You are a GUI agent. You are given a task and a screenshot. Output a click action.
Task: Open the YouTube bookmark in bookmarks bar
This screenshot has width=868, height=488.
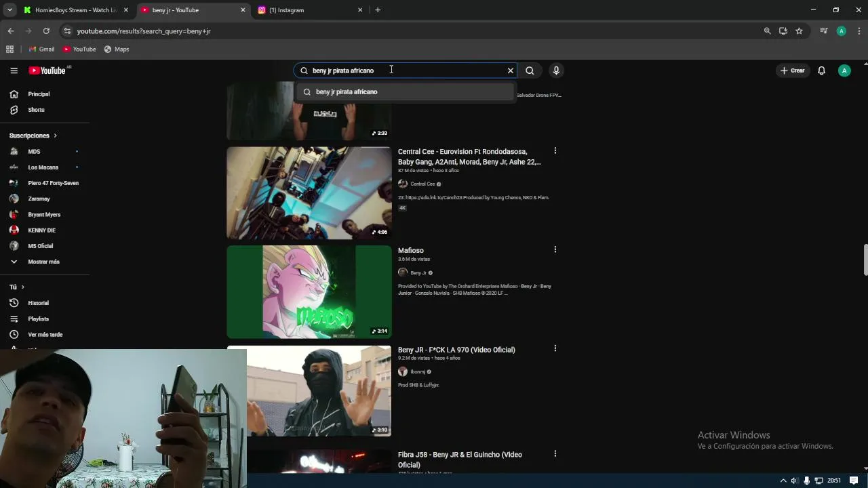click(x=79, y=49)
